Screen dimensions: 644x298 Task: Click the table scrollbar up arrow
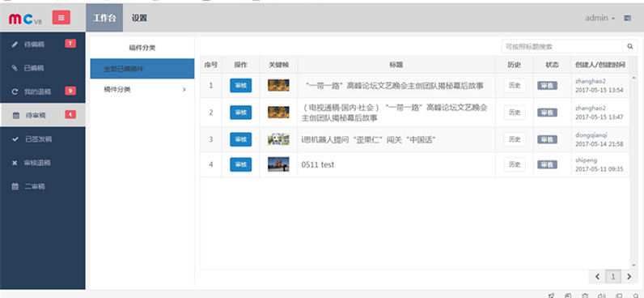(633, 77)
